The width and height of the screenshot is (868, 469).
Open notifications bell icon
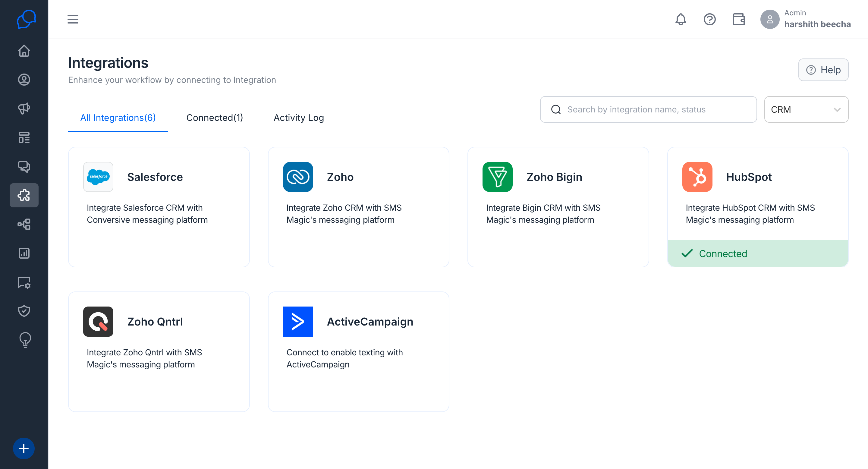point(681,19)
